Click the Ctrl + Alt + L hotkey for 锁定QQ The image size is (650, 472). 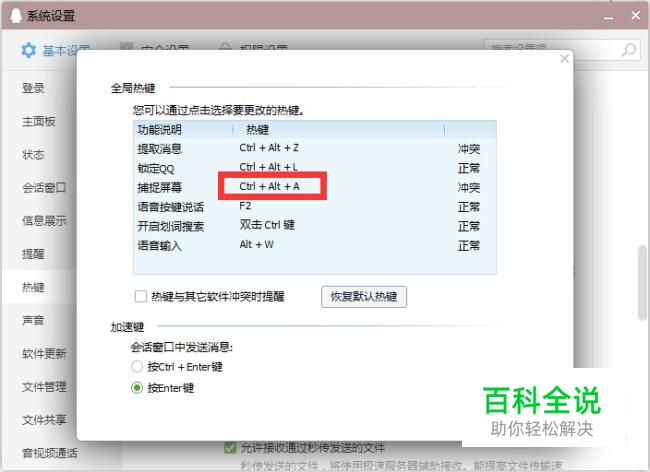[x=269, y=167]
